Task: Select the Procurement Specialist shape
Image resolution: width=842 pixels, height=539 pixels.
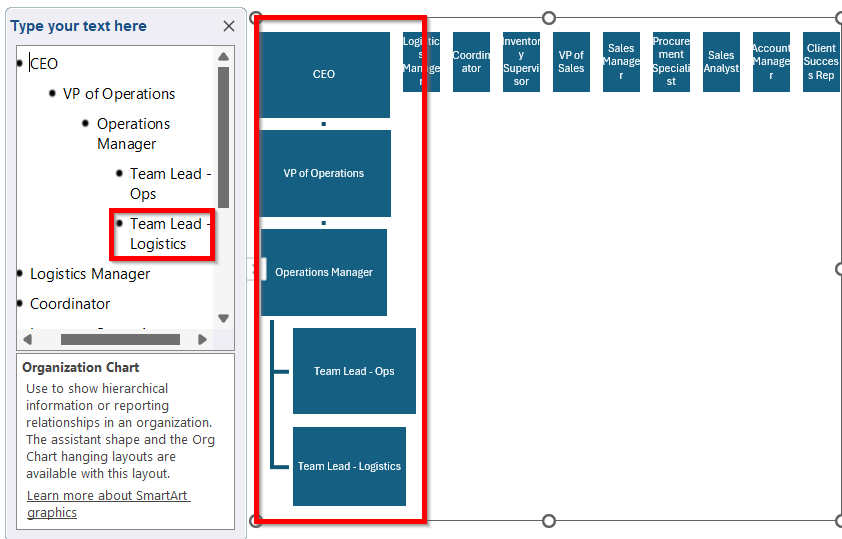Action: coord(671,62)
